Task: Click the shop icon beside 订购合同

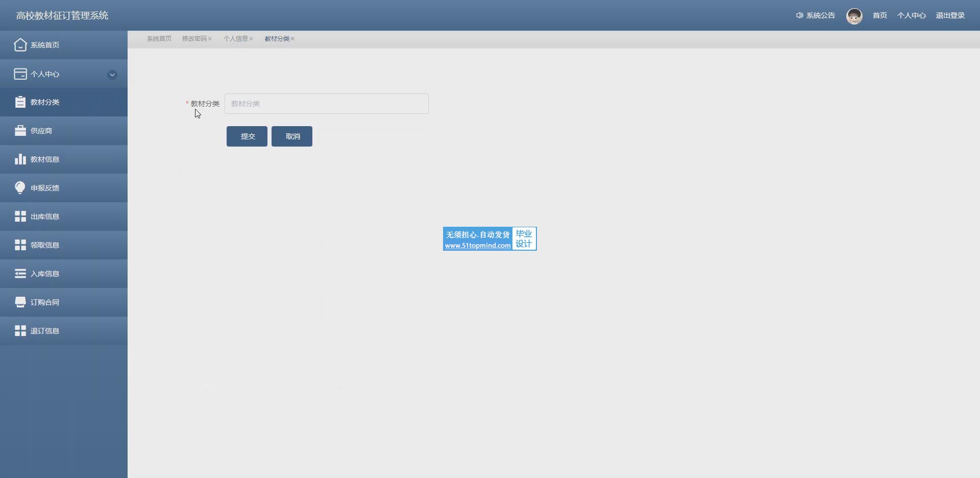Action: point(20,302)
